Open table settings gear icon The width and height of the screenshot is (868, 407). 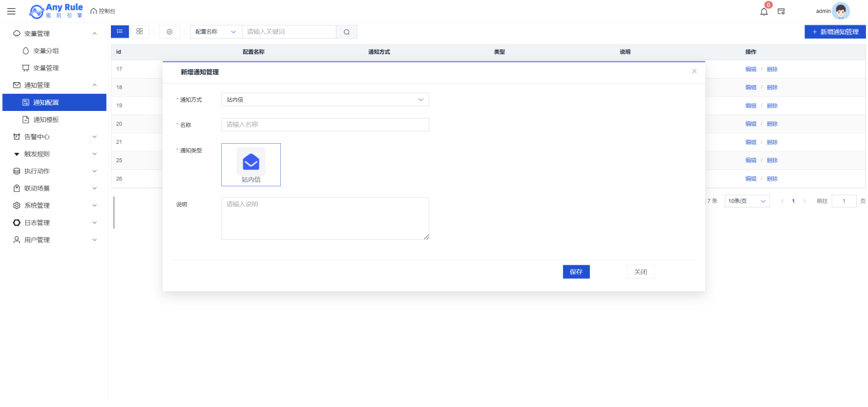pyautogui.click(x=169, y=32)
